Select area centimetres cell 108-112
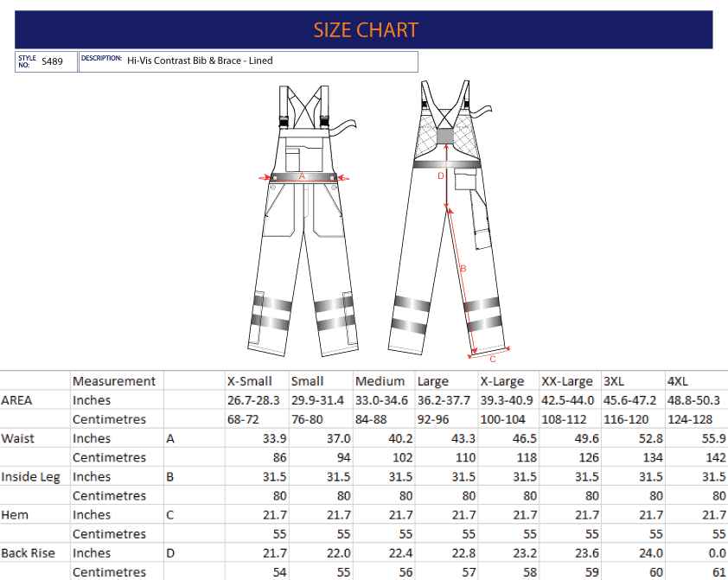This screenshot has width=728, height=580. click(570, 419)
